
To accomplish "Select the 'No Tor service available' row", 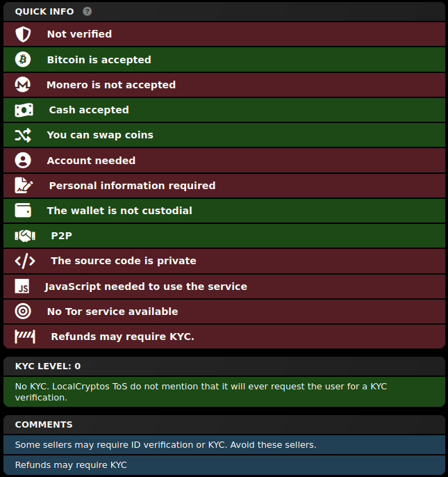I will (x=224, y=312).
